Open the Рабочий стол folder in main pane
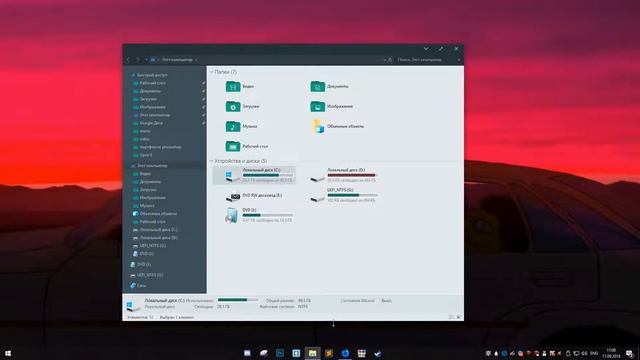Viewport: 640px width, 360px height. coord(247,146)
